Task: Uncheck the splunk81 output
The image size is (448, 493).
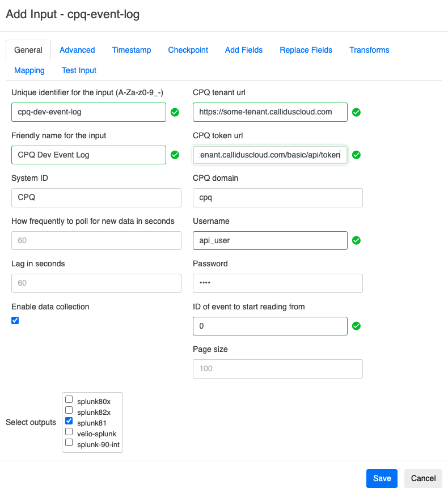Action: (69, 421)
